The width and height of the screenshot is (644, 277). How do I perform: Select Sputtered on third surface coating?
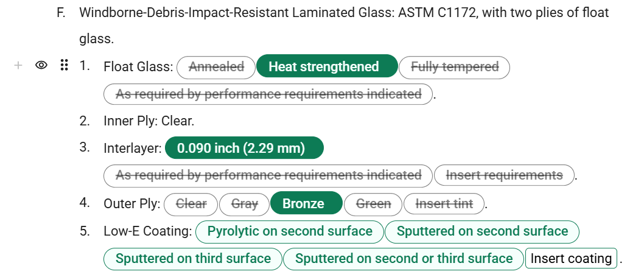tap(193, 259)
